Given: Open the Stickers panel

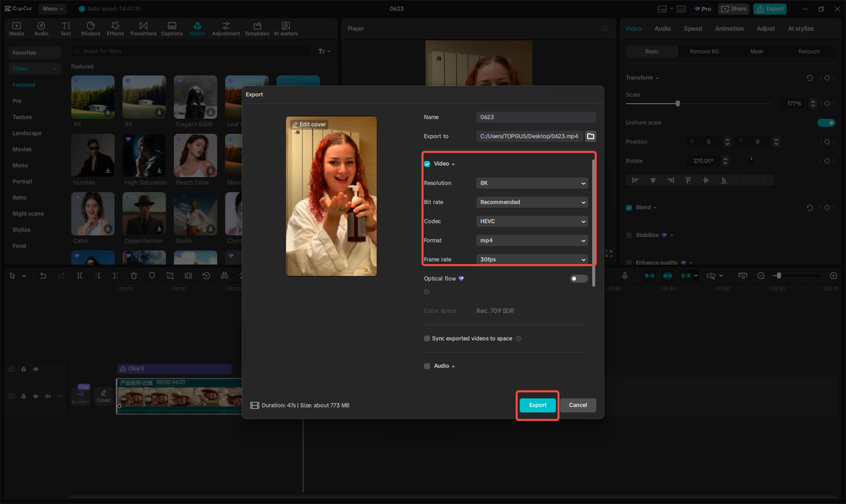Looking at the screenshot, I should point(90,28).
